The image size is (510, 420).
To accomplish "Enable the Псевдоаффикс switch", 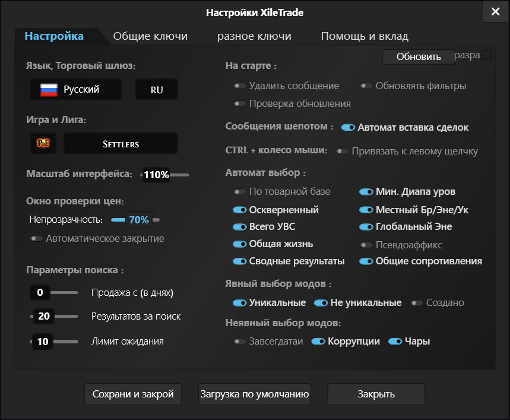I will point(366,245).
